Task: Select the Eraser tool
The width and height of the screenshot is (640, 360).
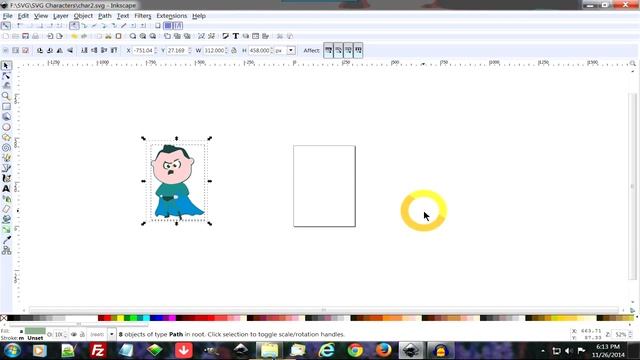Action: [x=6, y=209]
